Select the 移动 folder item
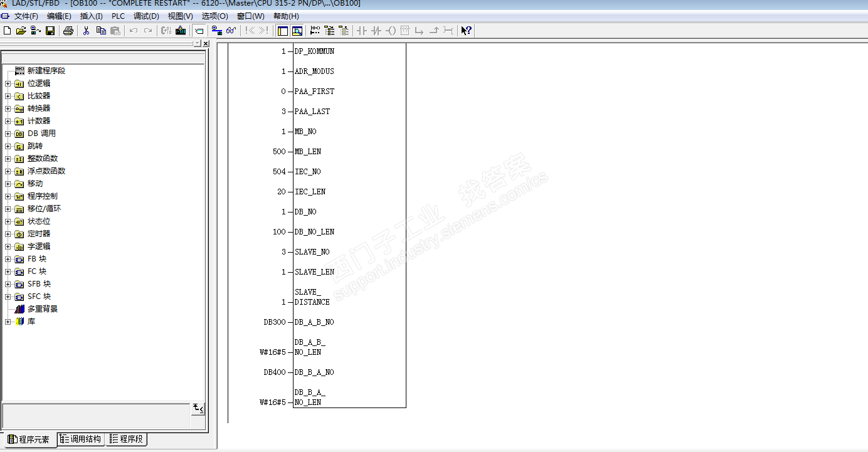 click(35, 184)
